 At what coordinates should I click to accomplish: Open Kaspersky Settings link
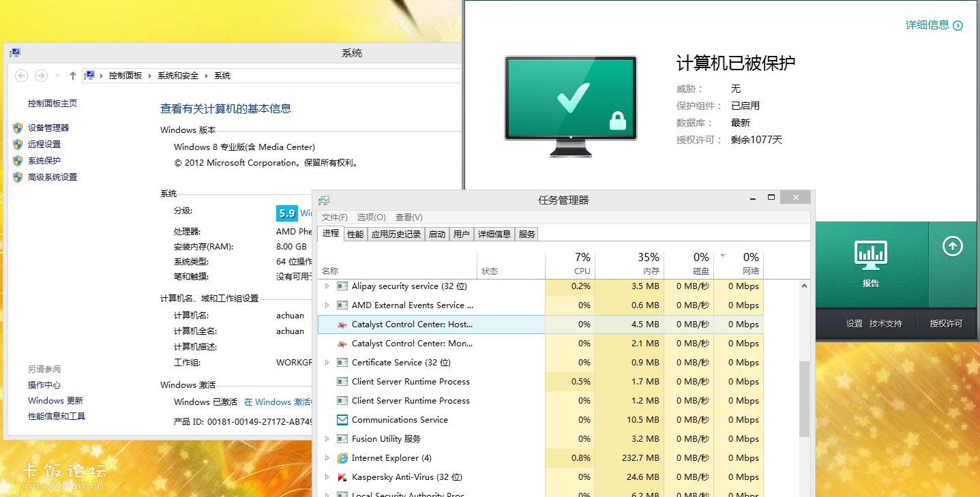coord(855,323)
